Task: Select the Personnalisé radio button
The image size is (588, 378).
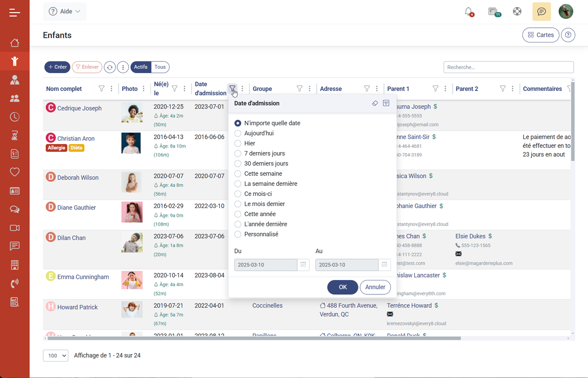Action: [x=238, y=234]
